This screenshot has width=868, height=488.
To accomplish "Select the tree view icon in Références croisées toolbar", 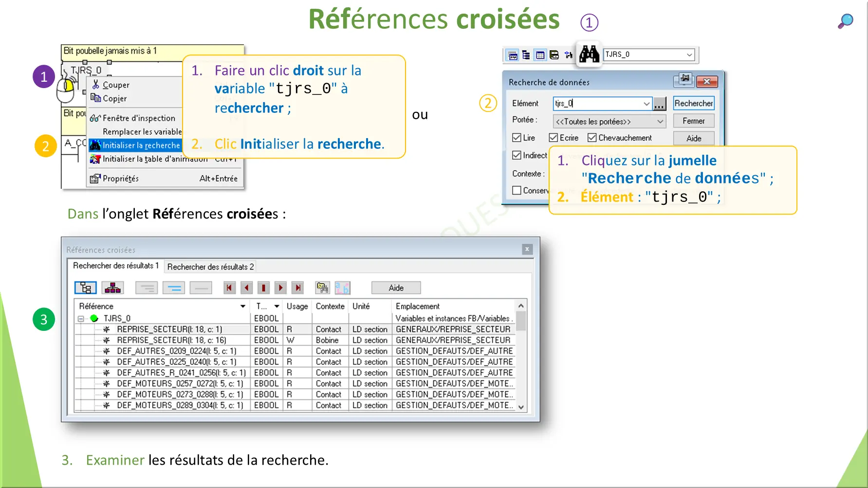I will (x=86, y=288).
